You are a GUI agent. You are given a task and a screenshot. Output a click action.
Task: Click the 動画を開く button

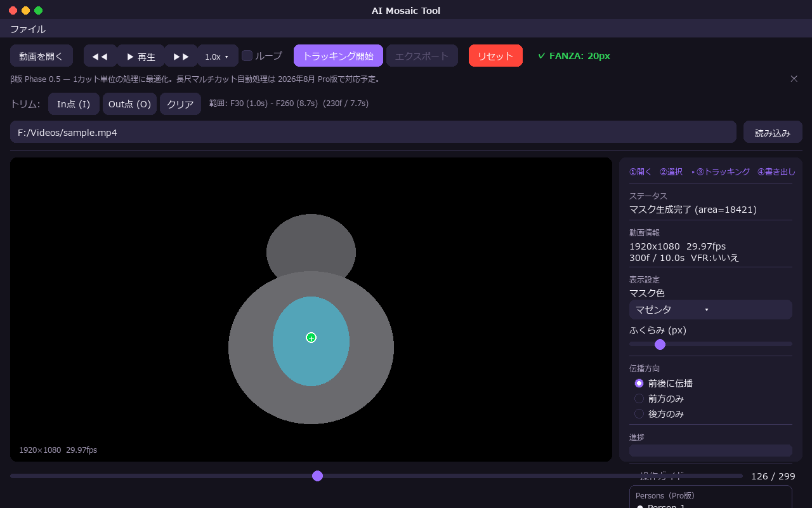(x=41, y=56)
